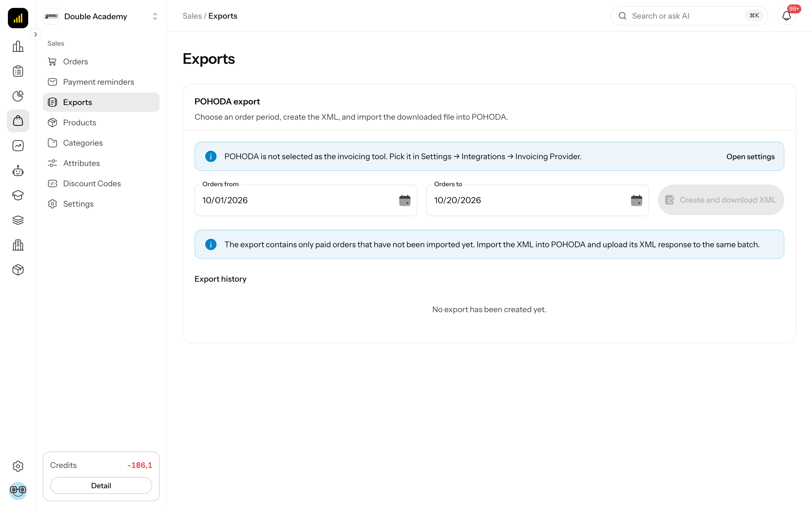This screenshot has width=812, height=508.
Task: Select the shopping bag Sales rail icon
Action: tap(18, 121)
